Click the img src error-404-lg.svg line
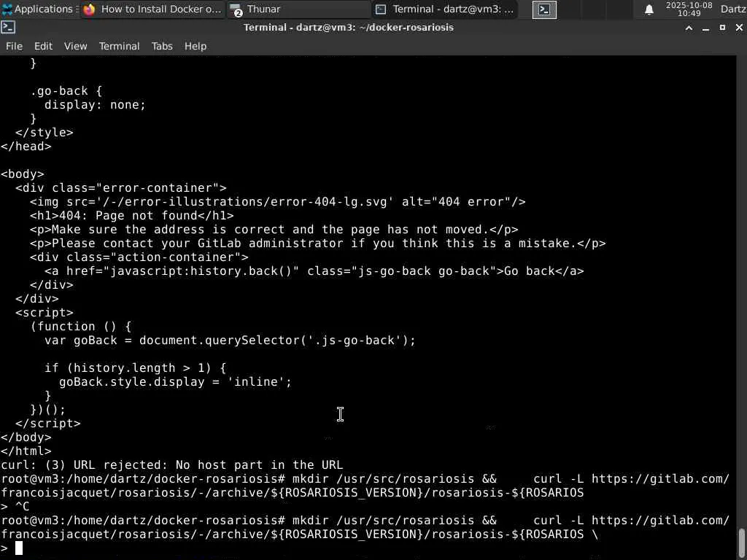This screenshot has height=560, width=747. (x=278, y=202)
